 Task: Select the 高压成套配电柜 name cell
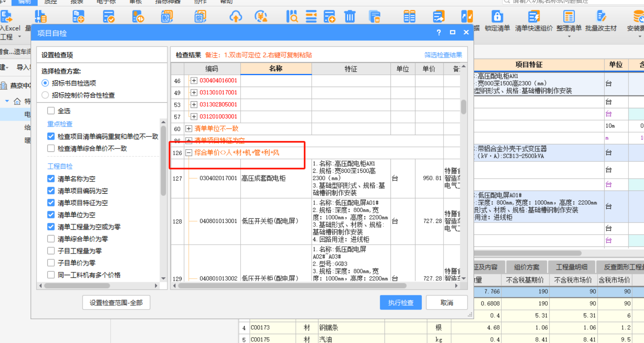[276, 178]
